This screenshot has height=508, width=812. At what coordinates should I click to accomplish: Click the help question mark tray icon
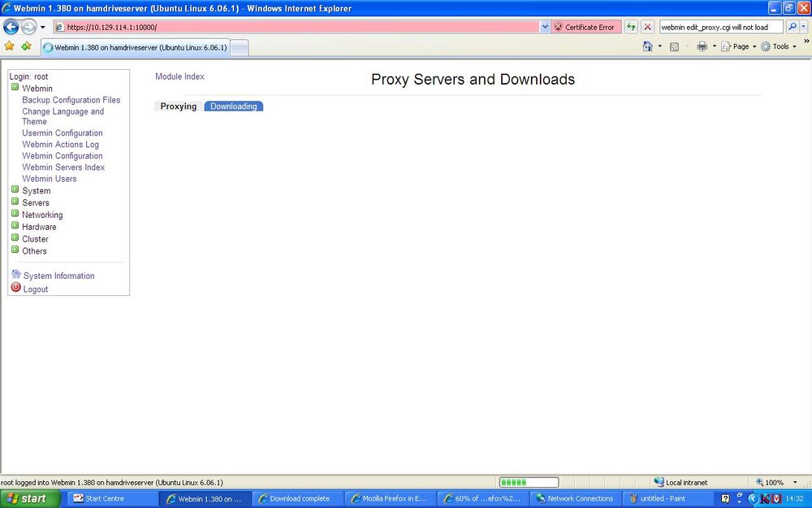(725, 499)
